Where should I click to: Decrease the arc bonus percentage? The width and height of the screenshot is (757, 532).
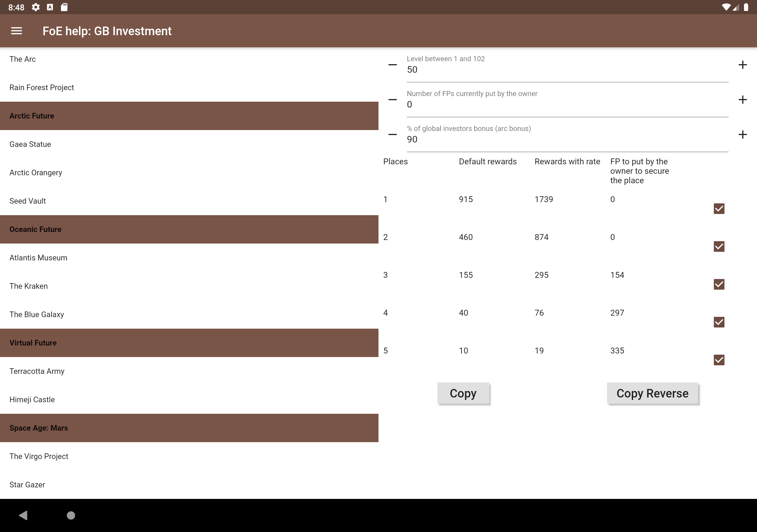[x=392, y=134]
